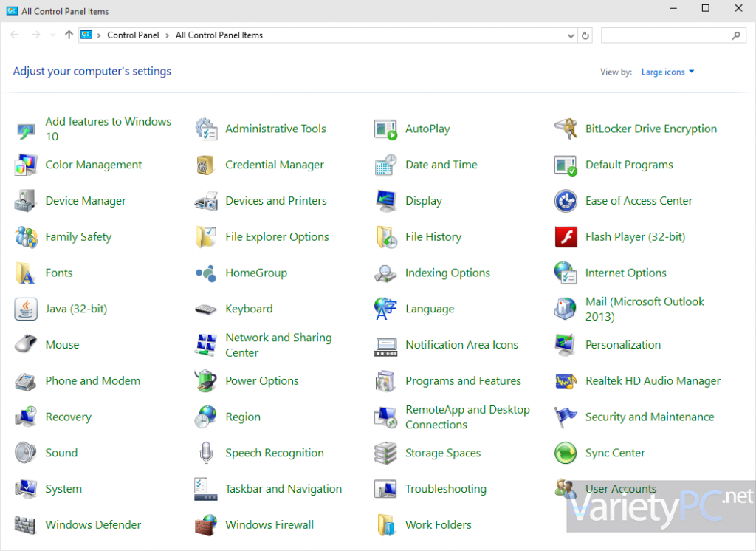
Task: Switch to the Control Panel breadcrumb
Action: tap(133, 35)
